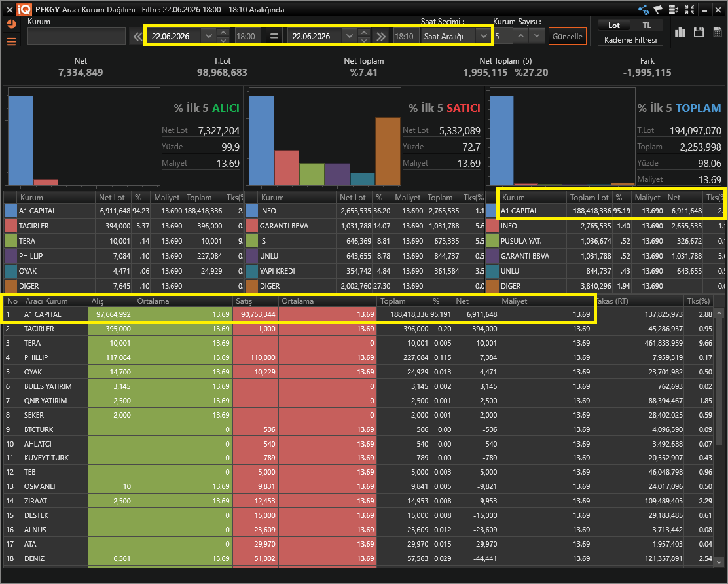Click the Güncelle button
The width and height of the screenshot is (728, 584).
567,36
